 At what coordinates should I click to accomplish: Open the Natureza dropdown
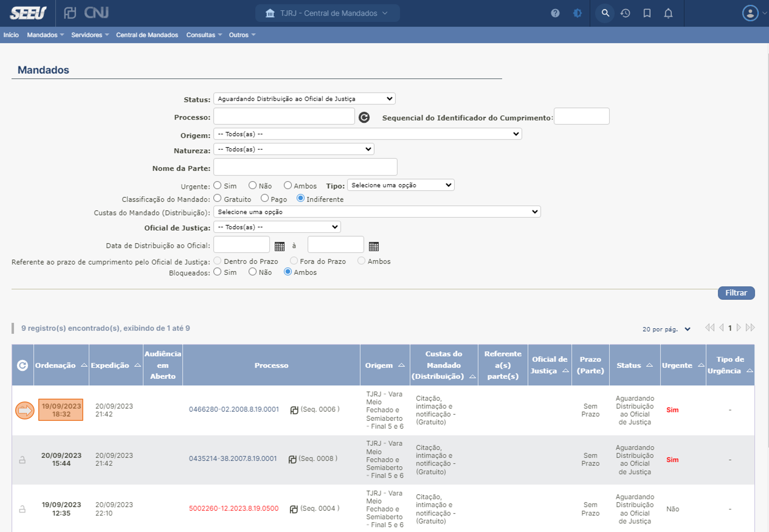(x=294, y=149)
